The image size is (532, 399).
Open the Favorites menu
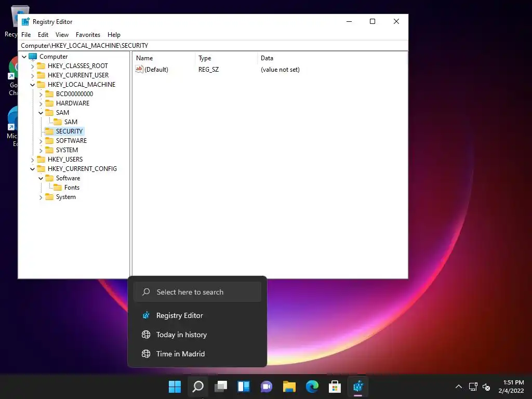point(88,35)
